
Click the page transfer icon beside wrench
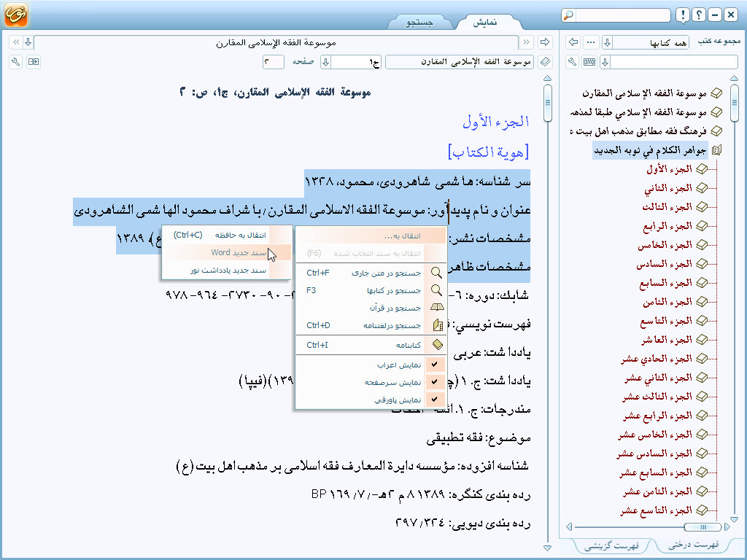click(x=34, y=62)
